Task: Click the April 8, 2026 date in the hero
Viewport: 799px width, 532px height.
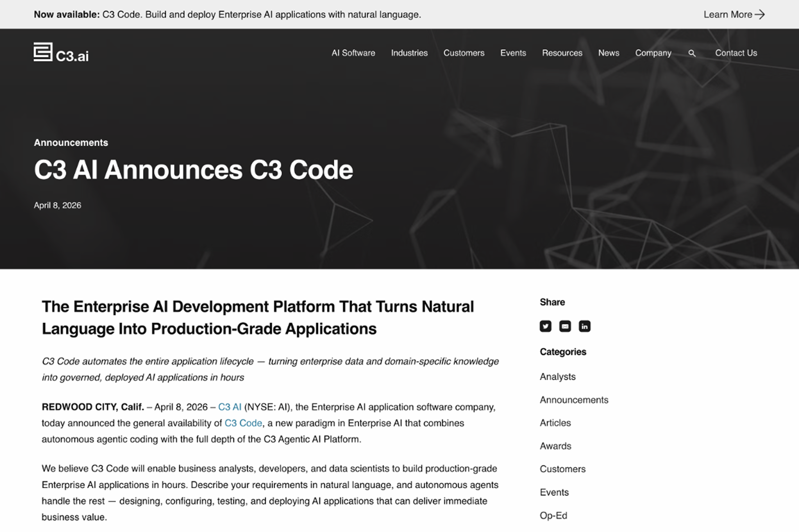Action: click(x=58, y=206)
